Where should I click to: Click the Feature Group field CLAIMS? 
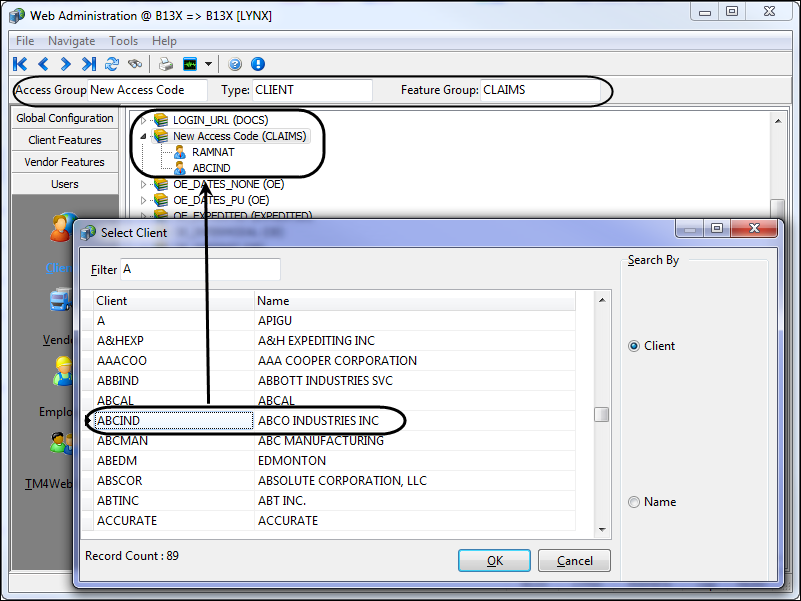(540, 90)
